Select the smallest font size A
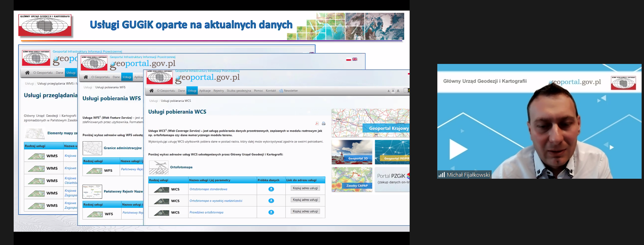Viewport: 644px width, 245px height. tap(388, 91)
